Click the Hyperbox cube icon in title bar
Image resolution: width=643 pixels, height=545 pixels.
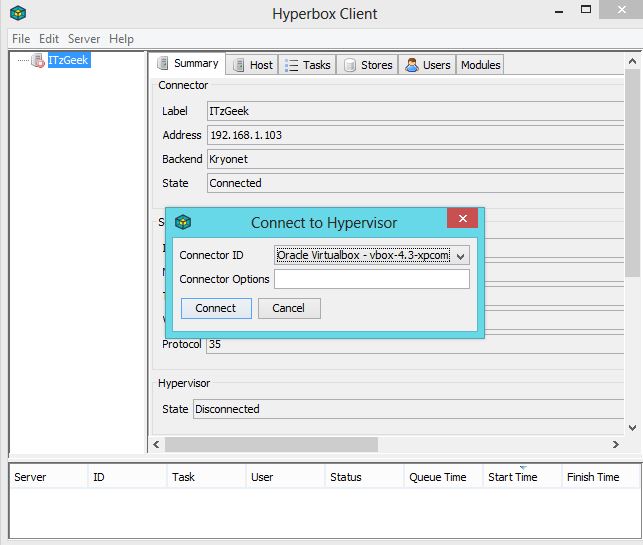(18, 14)
